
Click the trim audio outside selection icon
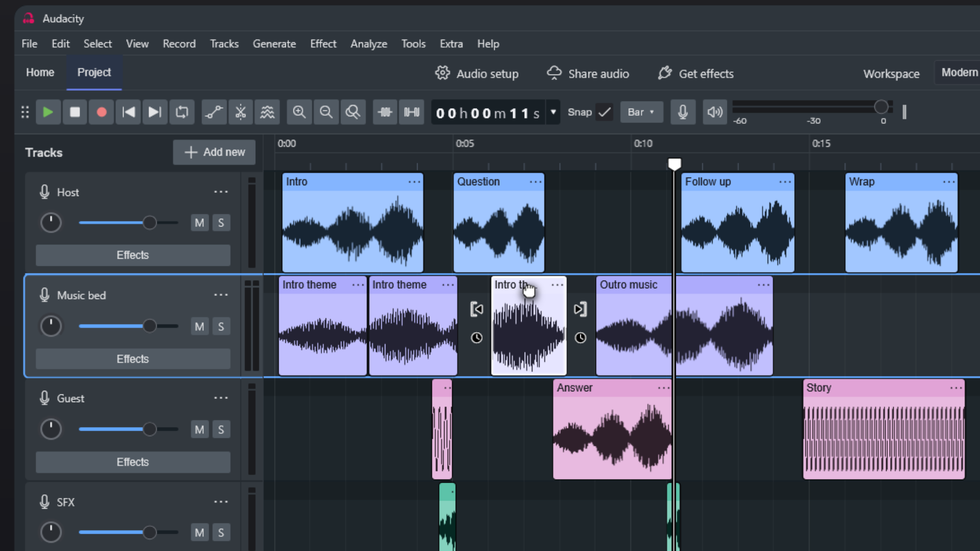coord(385,112)
